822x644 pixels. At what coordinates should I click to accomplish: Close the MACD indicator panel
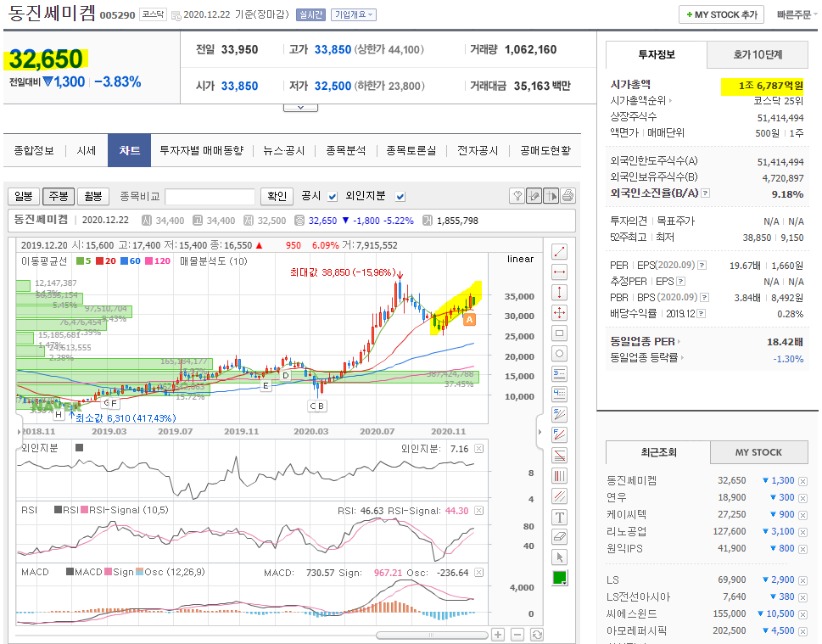478,572
